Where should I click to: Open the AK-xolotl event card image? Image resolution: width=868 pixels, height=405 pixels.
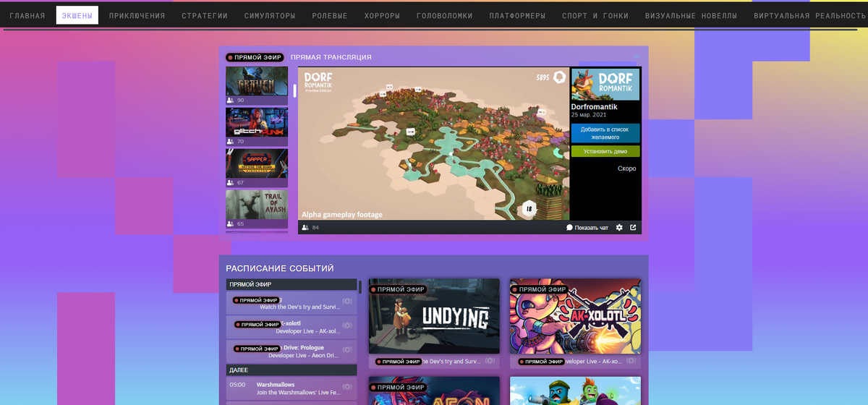[575, 316]
